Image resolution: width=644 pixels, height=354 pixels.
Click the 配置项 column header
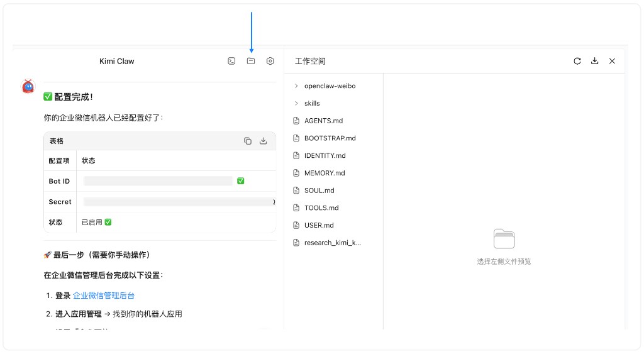(x=59, y=160)
